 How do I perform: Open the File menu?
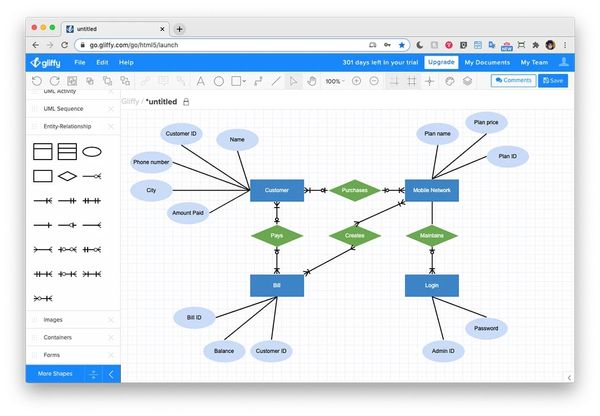pyautogui.click(x=80, y=62)
